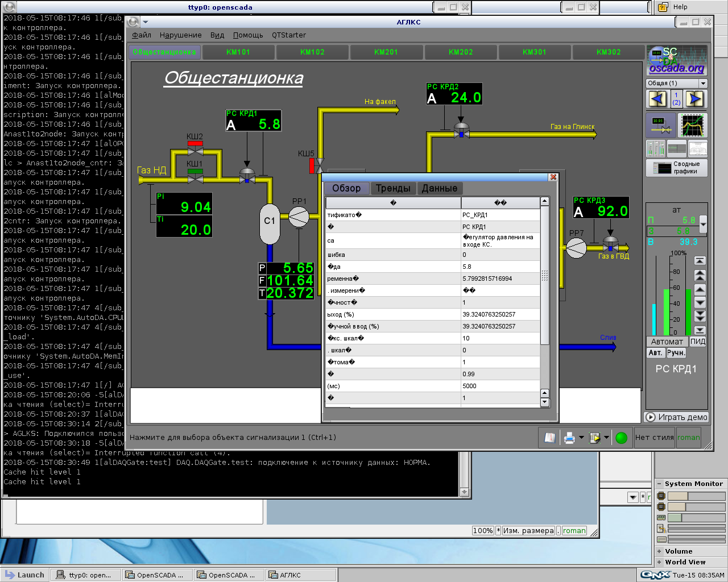Viewport: 728px width, 582px height.
Task: Open the trend graph view icon
Action: coord(693,125)
